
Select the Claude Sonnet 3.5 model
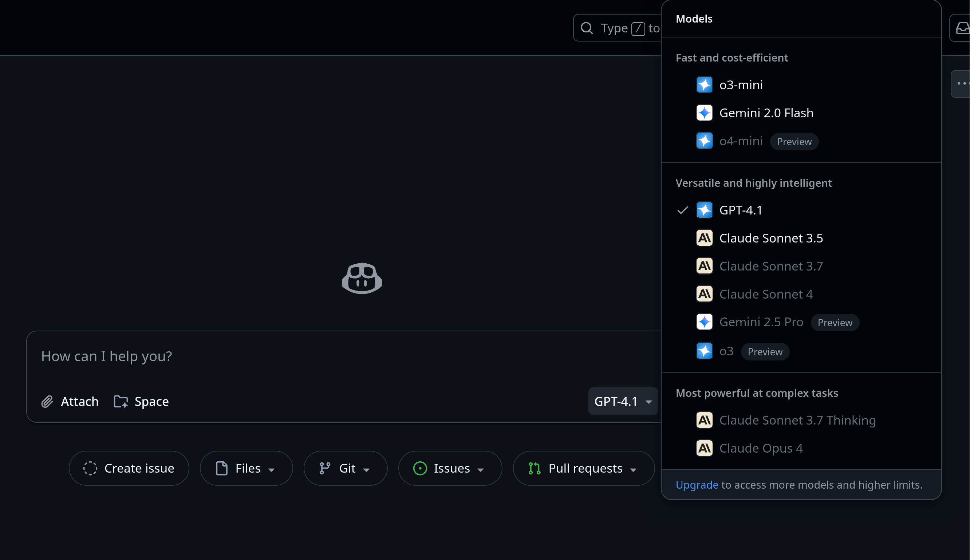[x=801, y=238]
